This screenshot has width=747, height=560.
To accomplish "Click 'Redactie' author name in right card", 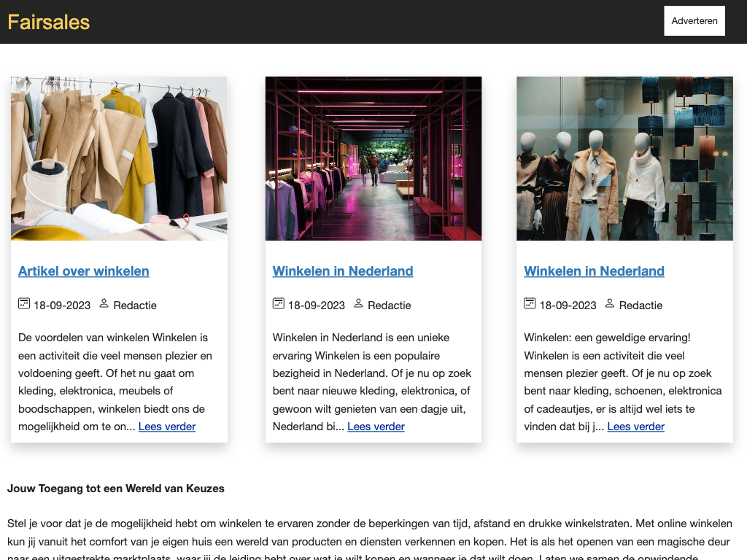I will pos(640,306).
